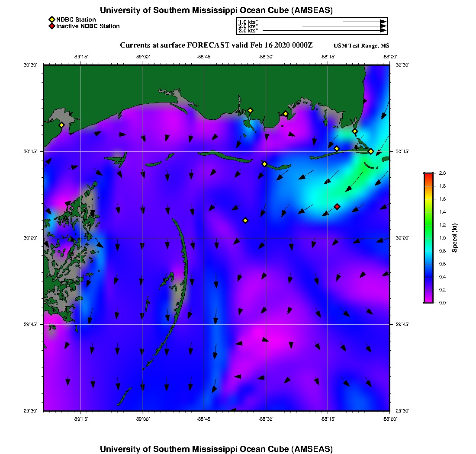Viewport: 476px width, 454px height.
Task: Click the right axis '30°30'' latitude label
Action: point(402,65)
